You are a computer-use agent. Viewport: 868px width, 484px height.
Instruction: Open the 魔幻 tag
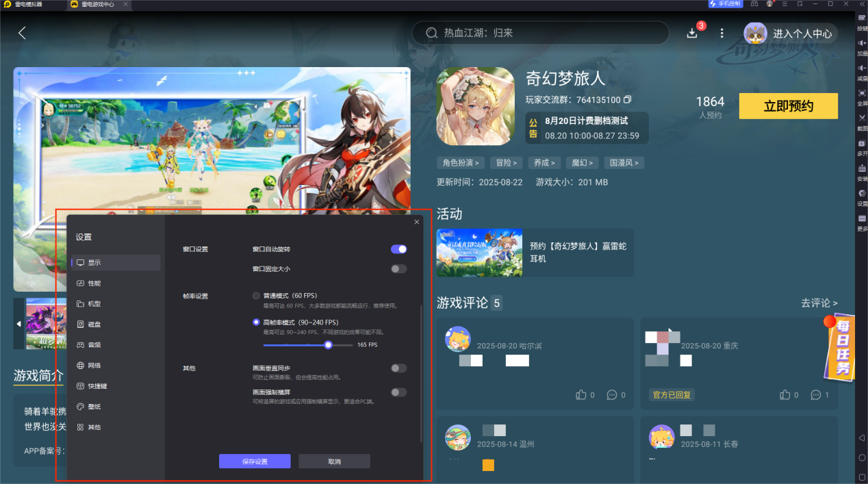583,163
